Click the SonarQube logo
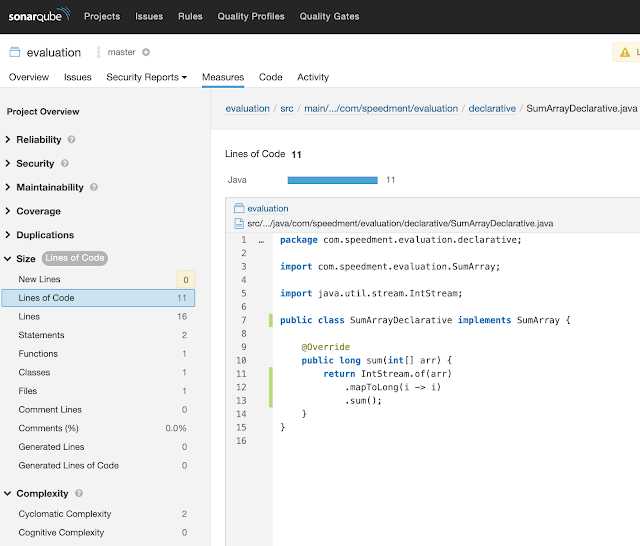 point(39,16)
